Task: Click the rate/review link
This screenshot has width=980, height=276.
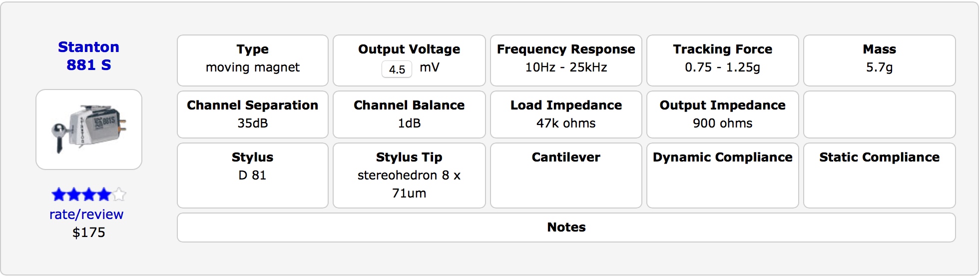Action: tap(86, 214)
